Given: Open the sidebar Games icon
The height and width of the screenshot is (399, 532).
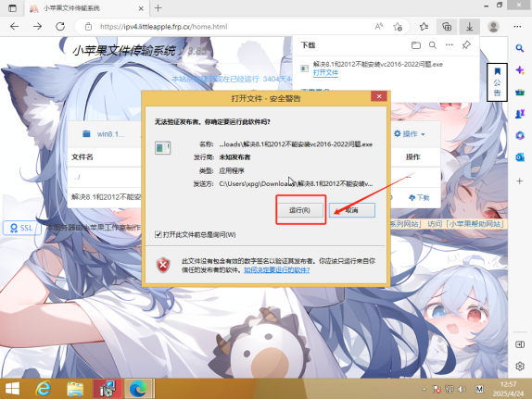Looking at the screenshot, I should pos(520,114).
